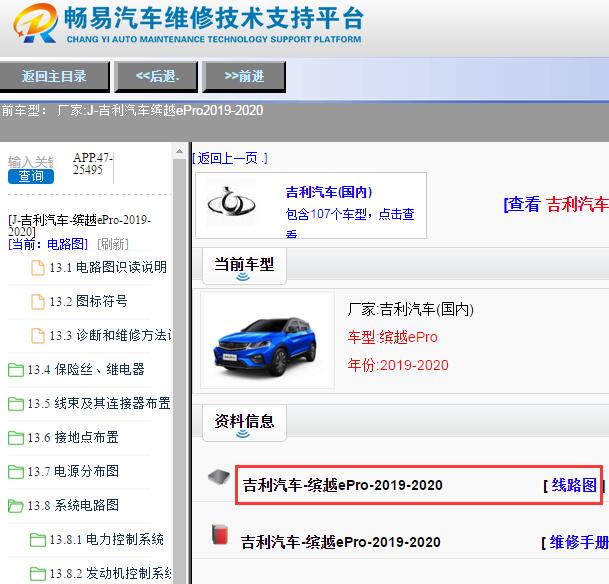Open tree item 13.6 接地点布置
Viewport: 609px width, 584px height.
[x=73, y=438]
